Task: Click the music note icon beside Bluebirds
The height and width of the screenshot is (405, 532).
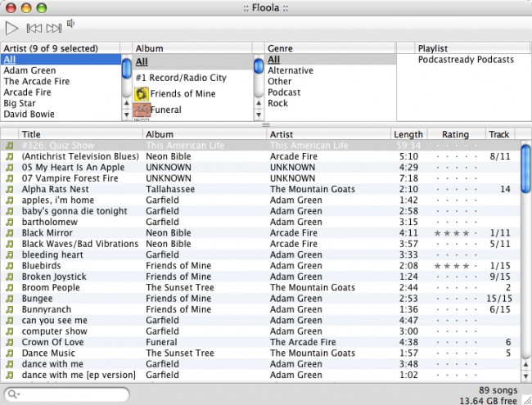Action: click(10, 266)
